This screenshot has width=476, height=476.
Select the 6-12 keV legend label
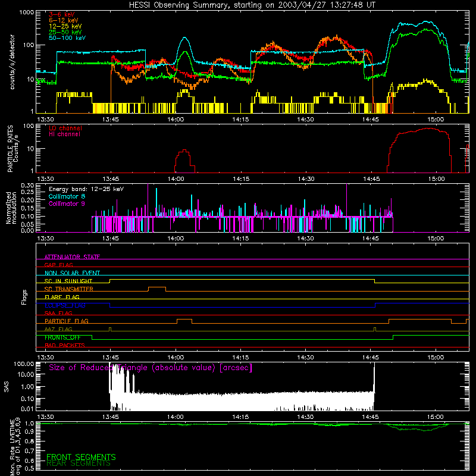[64, 20]
